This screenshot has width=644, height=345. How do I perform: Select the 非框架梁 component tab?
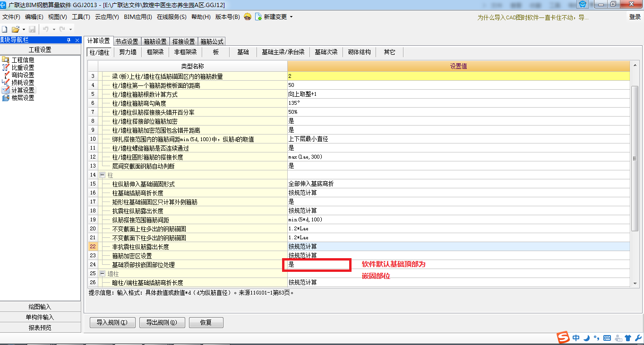click(185, 52)
